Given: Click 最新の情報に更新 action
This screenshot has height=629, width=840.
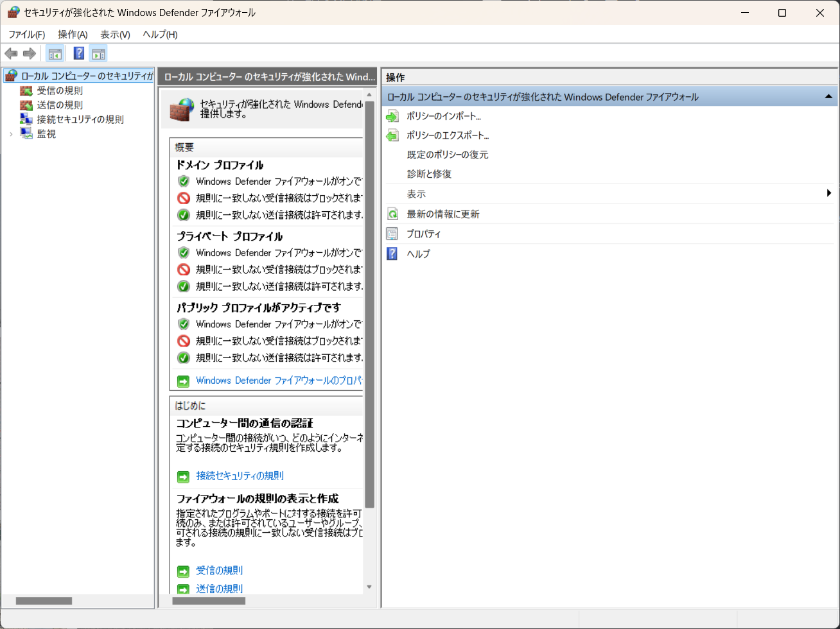Looking at the screenshot, I should click(443, 214).
